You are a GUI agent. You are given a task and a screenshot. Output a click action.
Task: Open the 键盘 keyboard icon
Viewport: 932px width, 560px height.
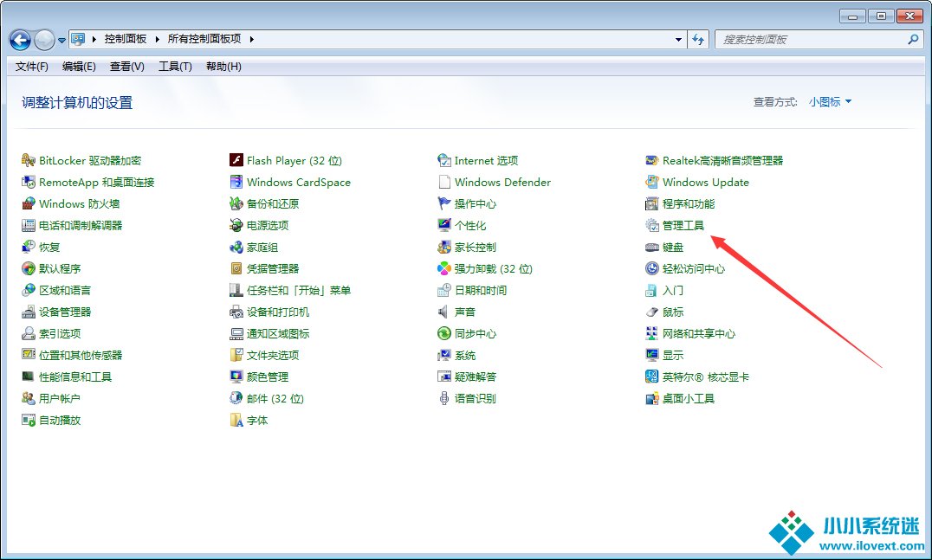pyautogui.click(x=652, y=247)
